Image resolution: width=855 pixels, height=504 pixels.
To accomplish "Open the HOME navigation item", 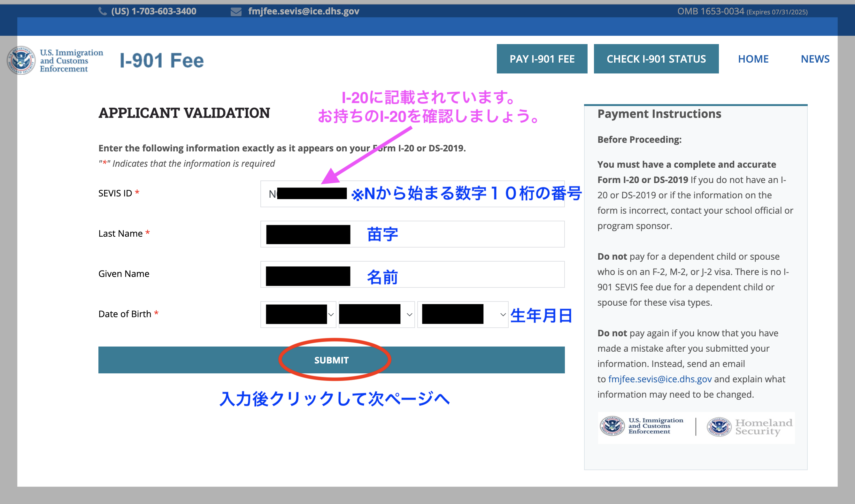I will coord(753,59).
